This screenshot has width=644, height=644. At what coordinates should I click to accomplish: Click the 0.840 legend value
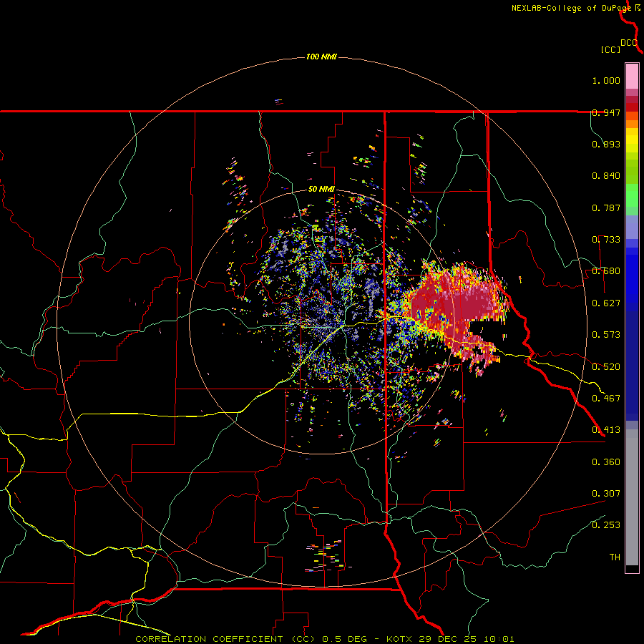606,176
